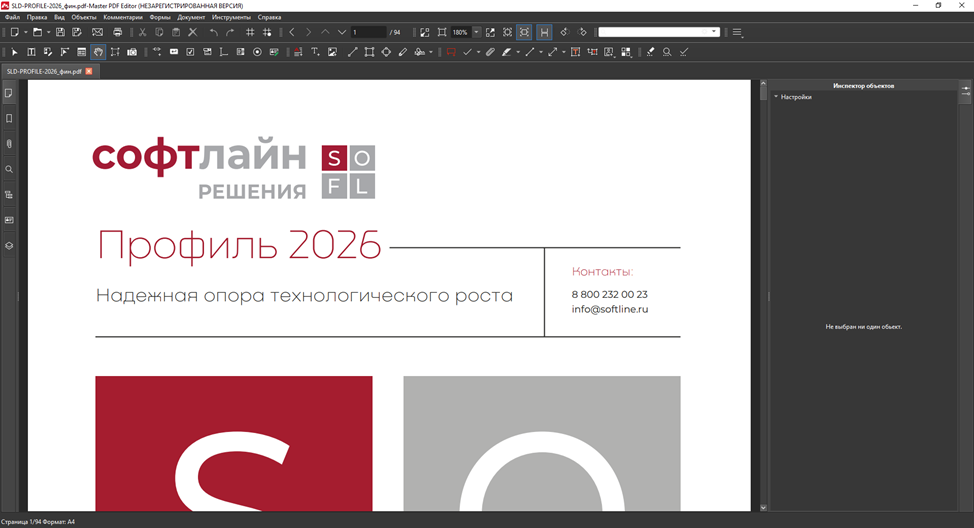
Task: Jump to next page down arrow
Action: [x=342, y=32]
